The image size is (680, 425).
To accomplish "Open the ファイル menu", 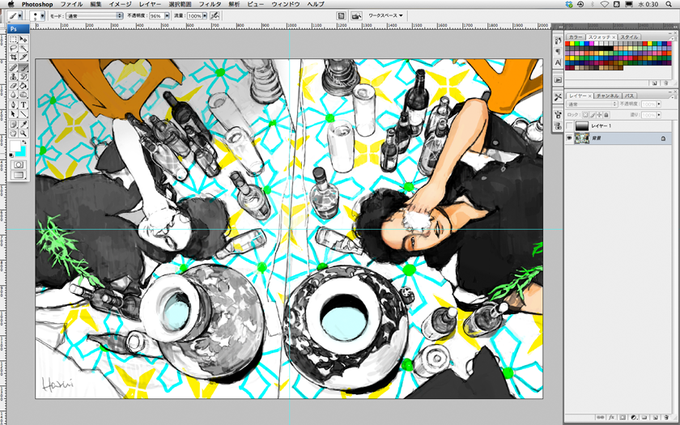I will pos(72,4).
